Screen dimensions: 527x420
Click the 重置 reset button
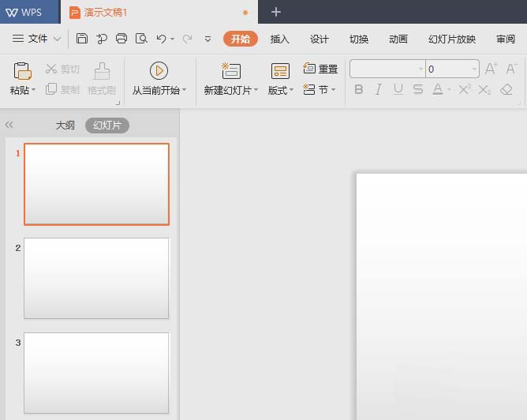(x=320, y=69)
